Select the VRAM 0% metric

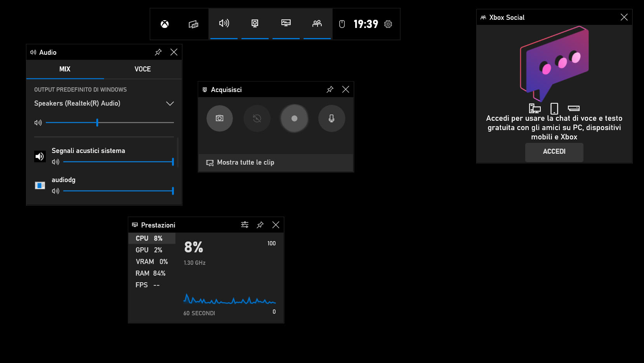(152, 262)
